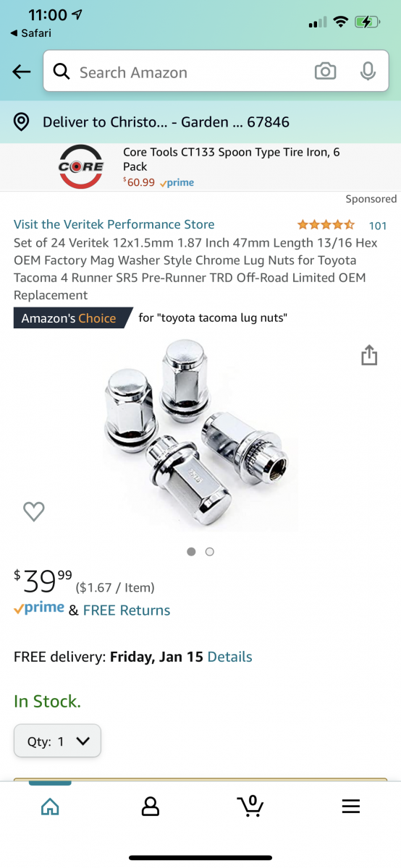Open the account profile tab
This screenshot has width=401, height=868.
(x=151, y=807)
